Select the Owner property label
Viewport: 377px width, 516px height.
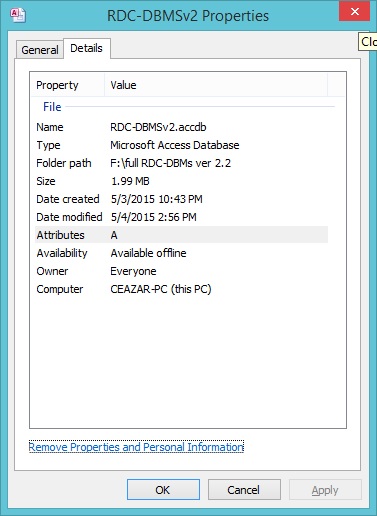coord(52,271)
